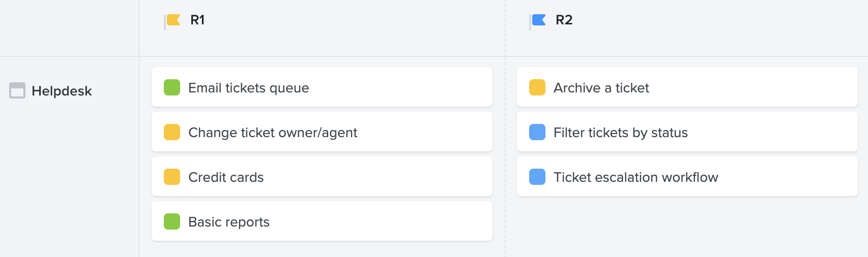Click the yellow R1 release flag icon
Viewport: 868px width, 257px height.
pos(173,21)
